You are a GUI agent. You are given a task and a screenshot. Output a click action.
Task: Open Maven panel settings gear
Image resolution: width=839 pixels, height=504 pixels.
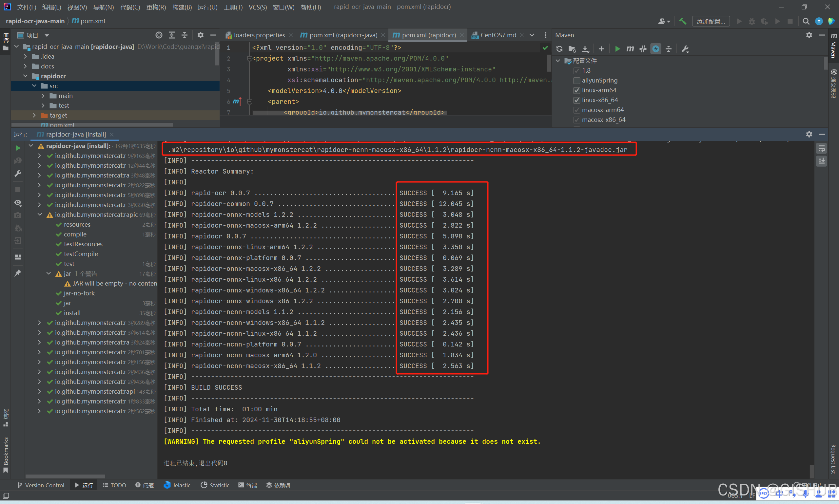[809, 35]
